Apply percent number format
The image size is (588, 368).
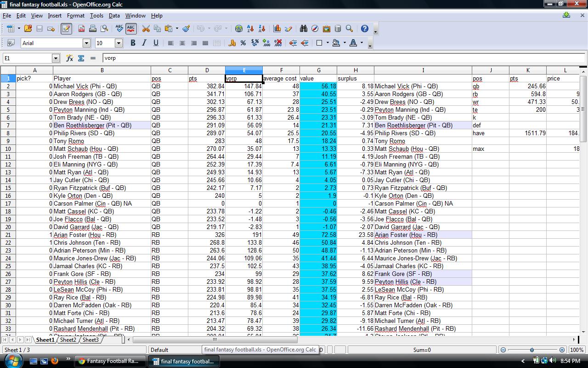(243, 43)
